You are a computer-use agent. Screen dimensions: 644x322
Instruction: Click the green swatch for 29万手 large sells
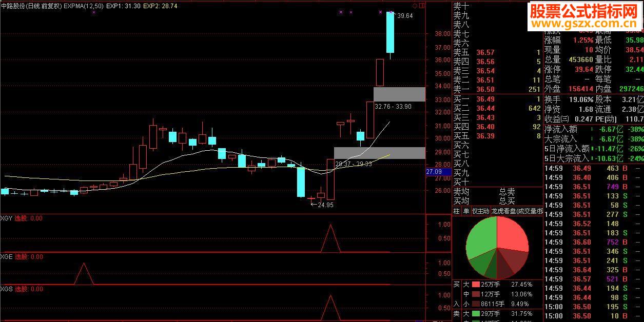click(x=476, y=313)
